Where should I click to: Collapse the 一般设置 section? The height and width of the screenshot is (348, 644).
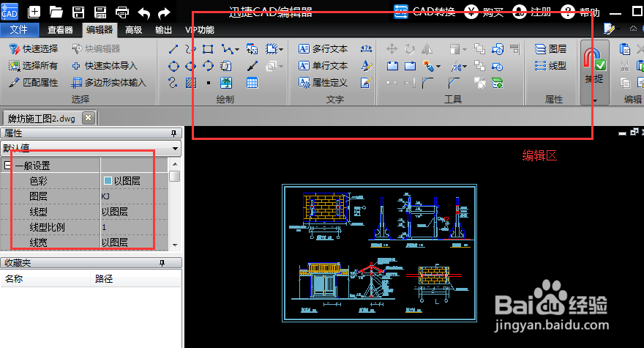tap(7, 166)
